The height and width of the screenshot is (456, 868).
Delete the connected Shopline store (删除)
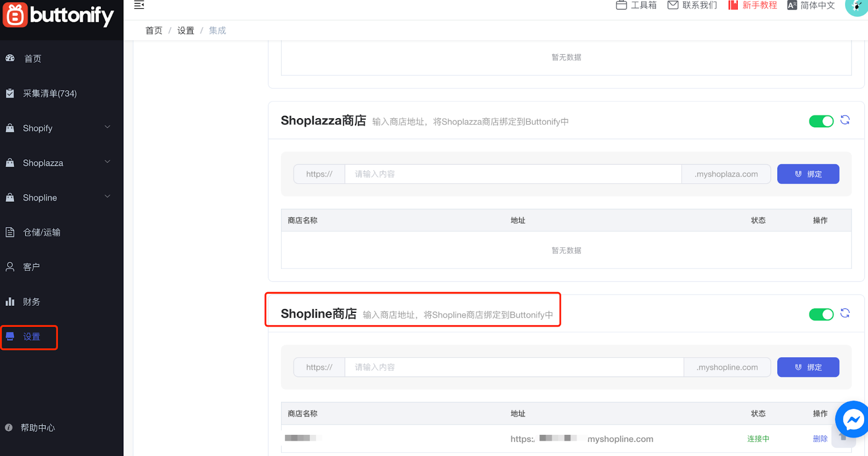coord(820,439)
